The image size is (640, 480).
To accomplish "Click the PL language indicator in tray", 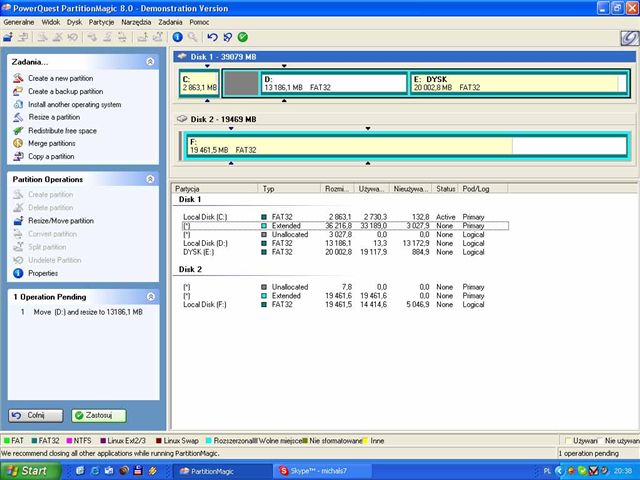I will 547,471.
